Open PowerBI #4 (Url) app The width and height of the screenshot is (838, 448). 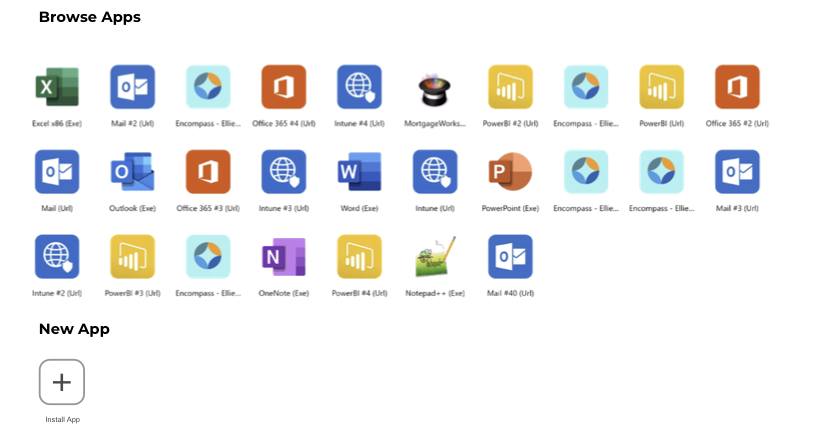pyautogui.click(x=359, y=257)
